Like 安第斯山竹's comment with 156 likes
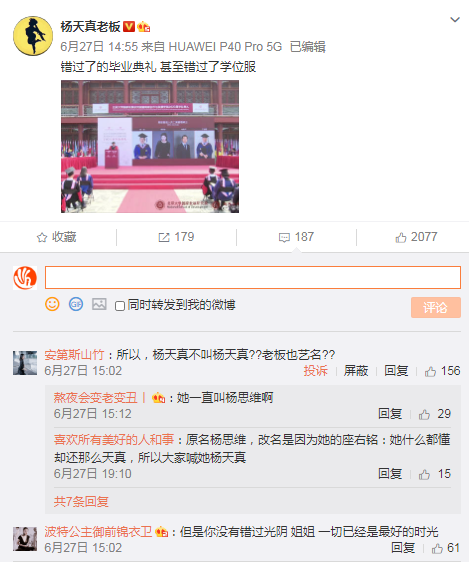The image size is (469, 562). pyautogui.click(x=430, y=371)
